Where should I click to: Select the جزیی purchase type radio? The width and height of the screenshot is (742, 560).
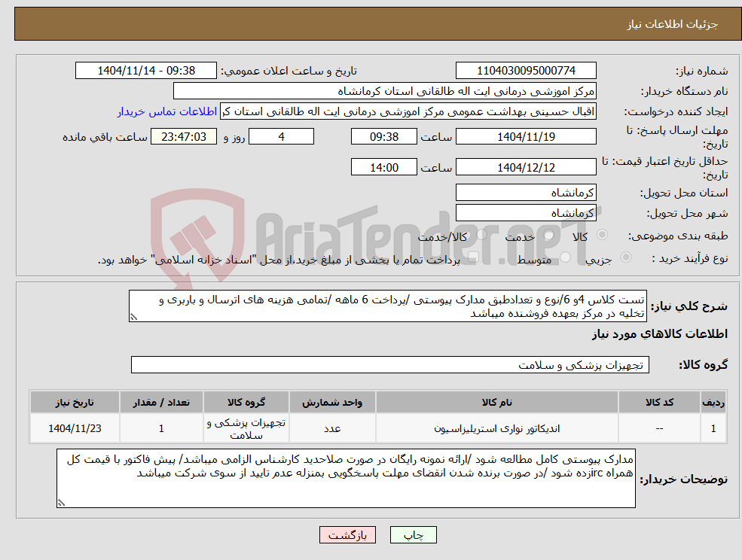click(x=625, y=257)
